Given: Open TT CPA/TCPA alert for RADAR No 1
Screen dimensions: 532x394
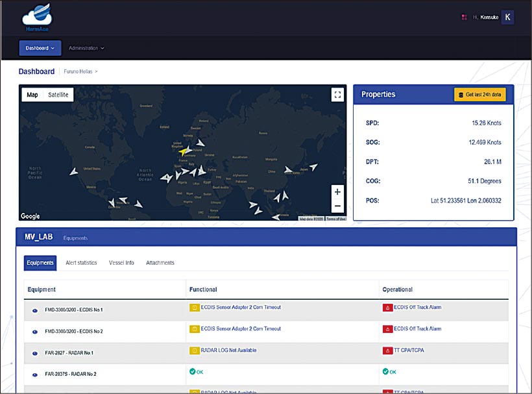Looking at the screenshot, I should [409, 351].
